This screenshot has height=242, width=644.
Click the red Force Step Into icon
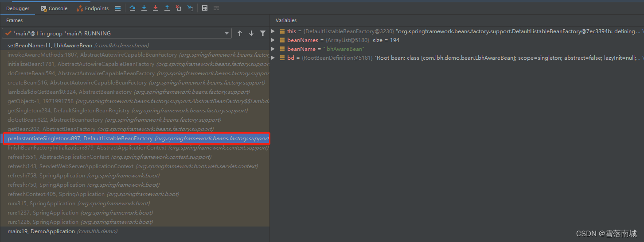point(156,8)
